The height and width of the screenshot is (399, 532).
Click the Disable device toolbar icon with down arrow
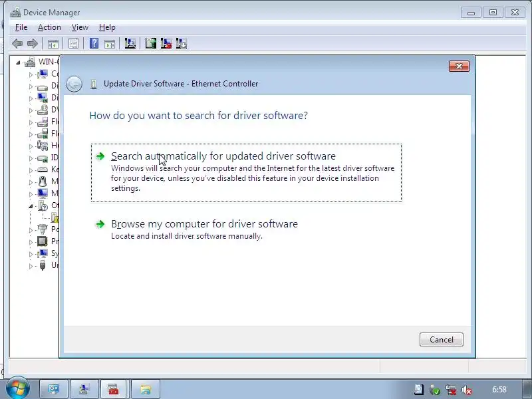pyautogui.click(x=182, y=43)
